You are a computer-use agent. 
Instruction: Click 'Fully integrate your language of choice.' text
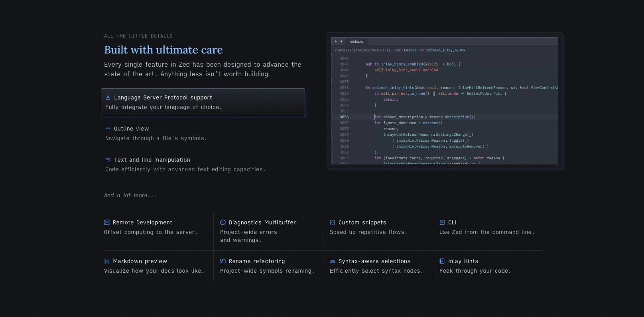coord(163,107)
